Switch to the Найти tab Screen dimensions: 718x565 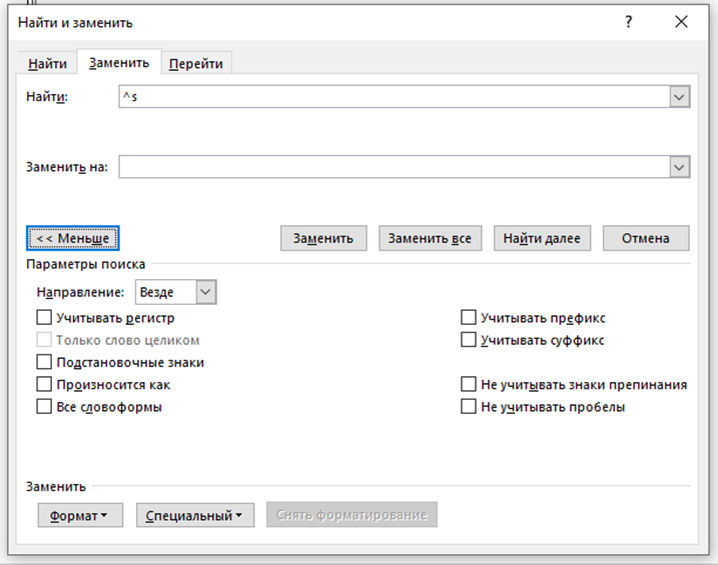47,63
